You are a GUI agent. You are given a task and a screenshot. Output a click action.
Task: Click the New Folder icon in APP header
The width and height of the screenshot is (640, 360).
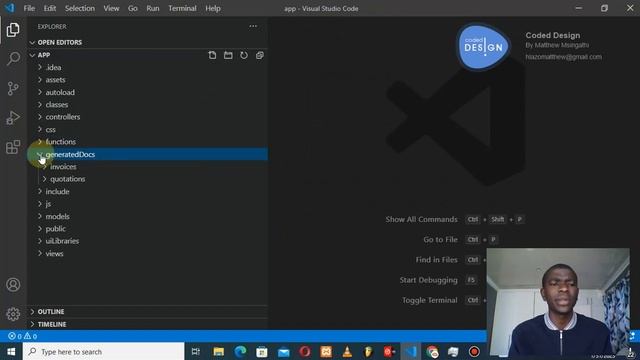tap(228, 55)
